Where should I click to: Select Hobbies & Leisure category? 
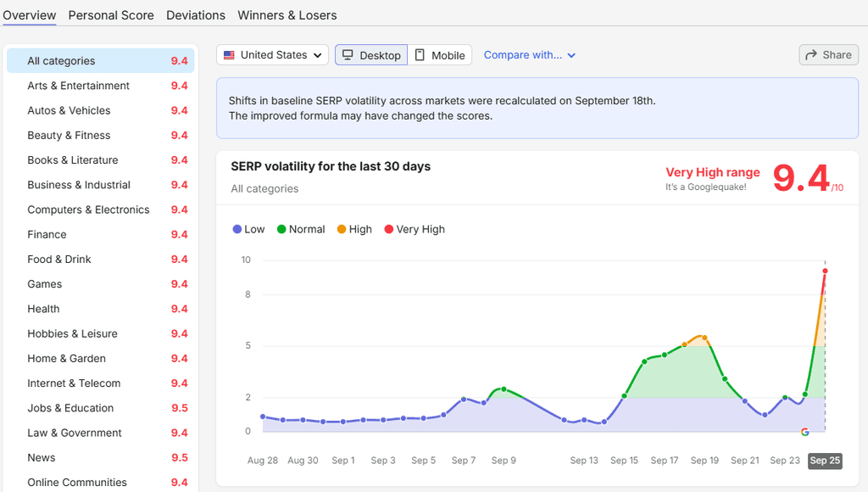pos(101,333)
